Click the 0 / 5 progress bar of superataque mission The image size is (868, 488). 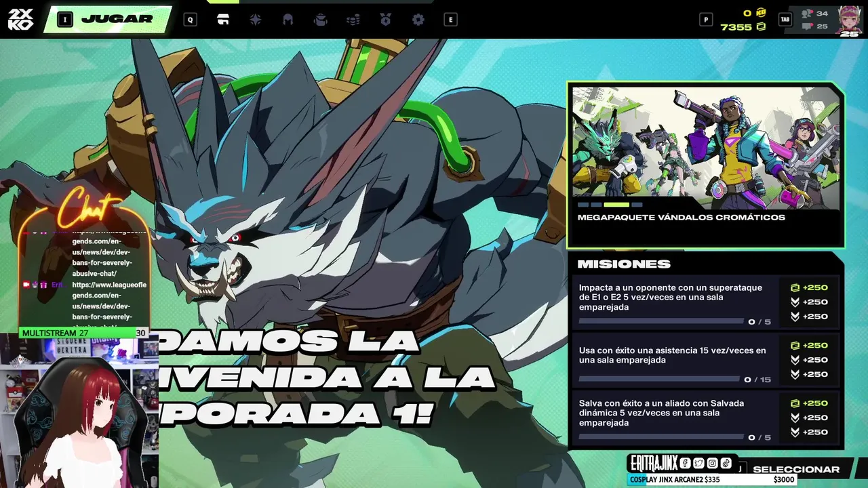click(661, 321)
